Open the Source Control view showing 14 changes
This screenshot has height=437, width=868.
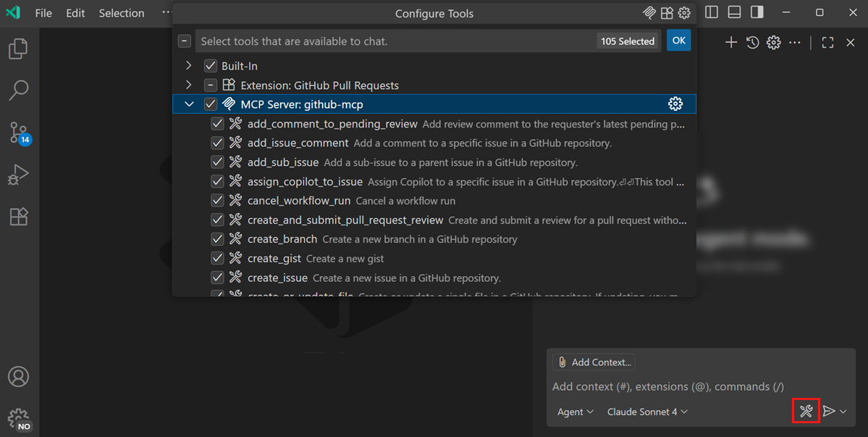point(18,132)
